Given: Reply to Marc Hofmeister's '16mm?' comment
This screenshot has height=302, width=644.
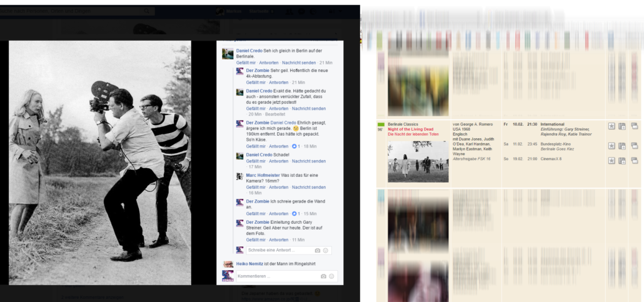Looking at the screenshot, I should pyautogui.click(x=278, y=187).
